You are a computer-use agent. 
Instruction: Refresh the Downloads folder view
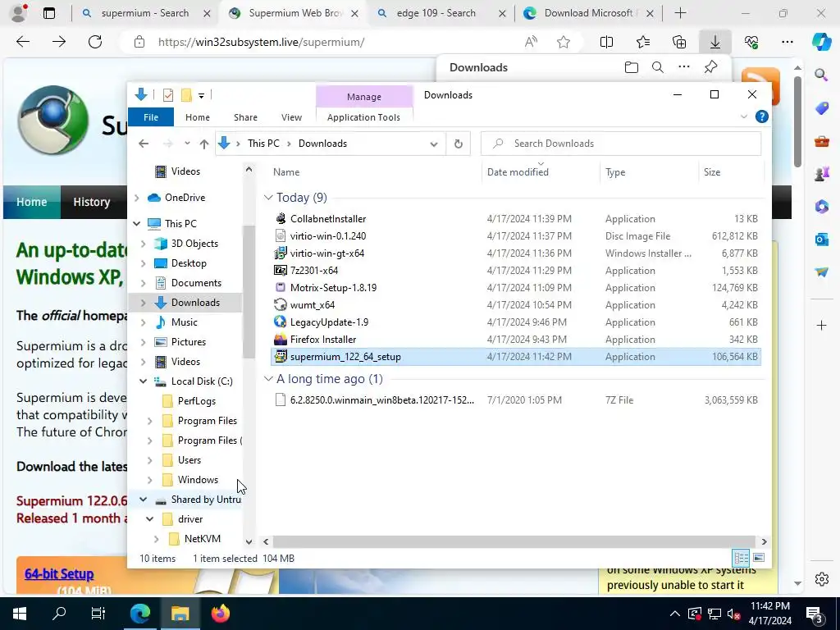tap(458, 144)
